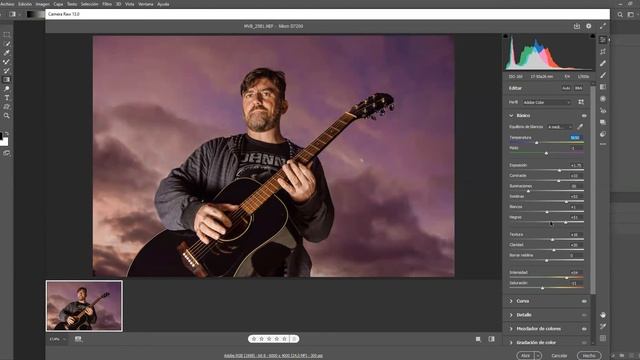Select the Type tool in Photoshop toolbar
Viewport: 640px width, 360px height.
point(7,98)
